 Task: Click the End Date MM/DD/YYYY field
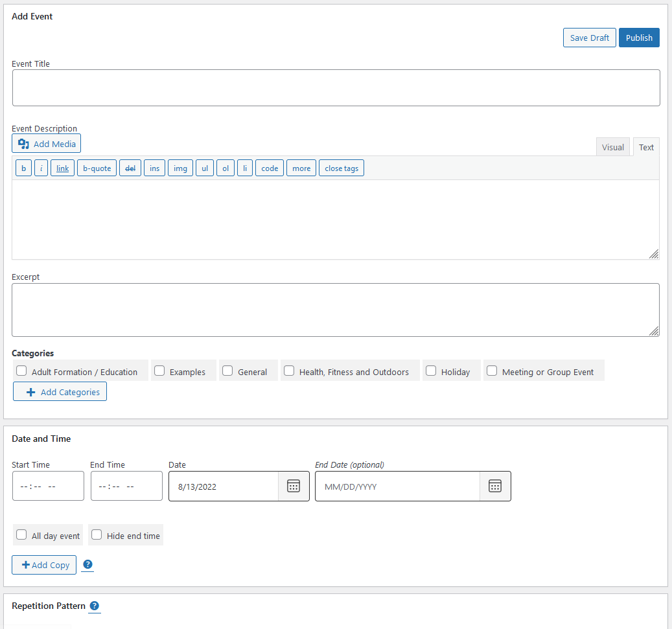398,486
